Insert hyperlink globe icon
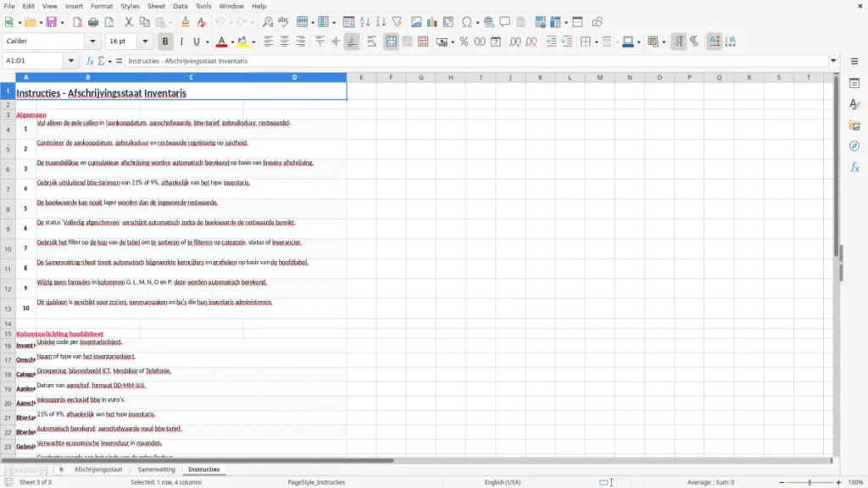 pyautogui.click(x=489, y=22)
